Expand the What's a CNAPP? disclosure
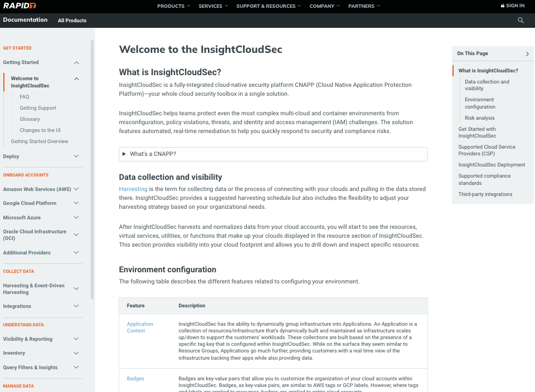 pyautogui.click(x=124, y=154)
